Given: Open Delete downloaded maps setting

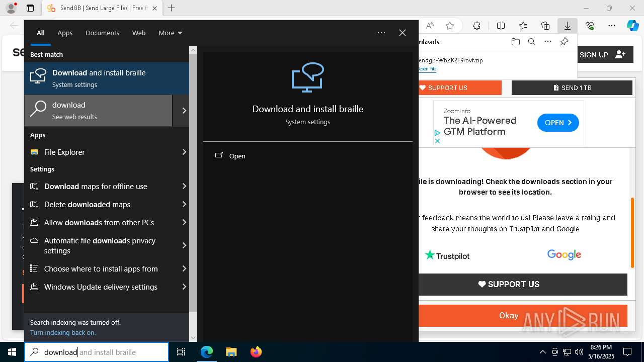Looking at the screenshot, I should (x=101, y=204).
